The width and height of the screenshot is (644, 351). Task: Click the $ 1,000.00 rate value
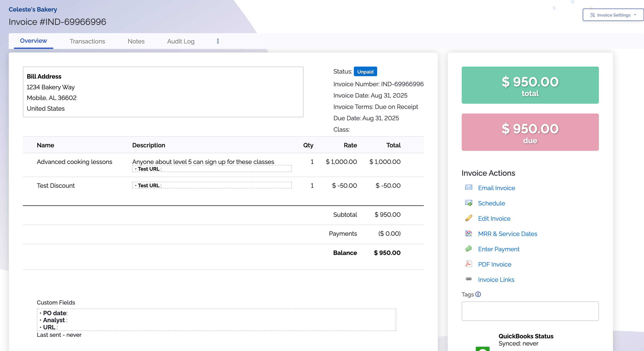341,162
